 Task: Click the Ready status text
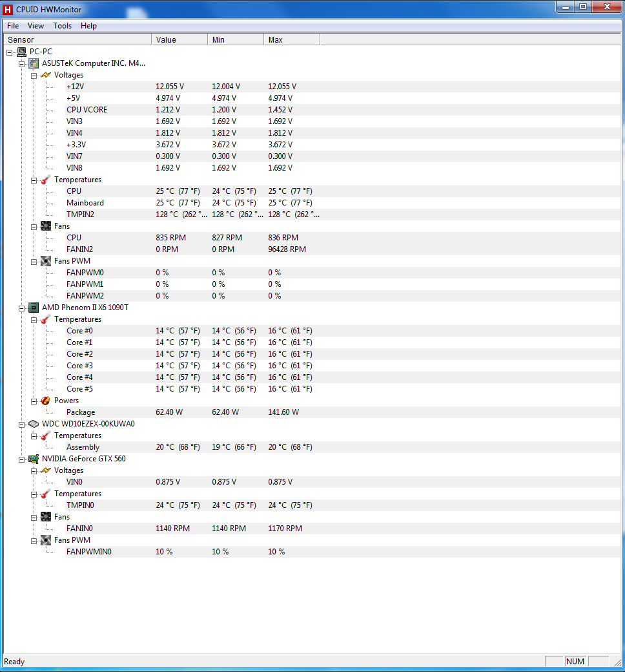click(x=14, y=662)
